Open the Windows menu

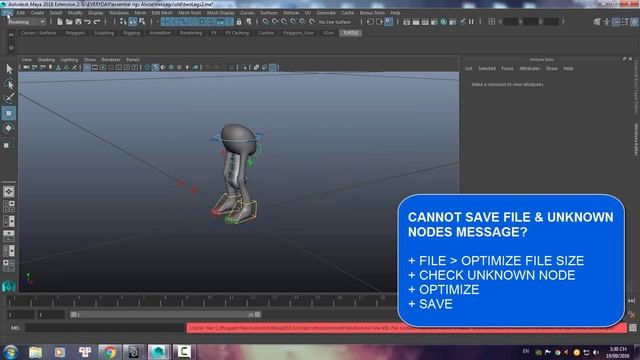point(119,13)
